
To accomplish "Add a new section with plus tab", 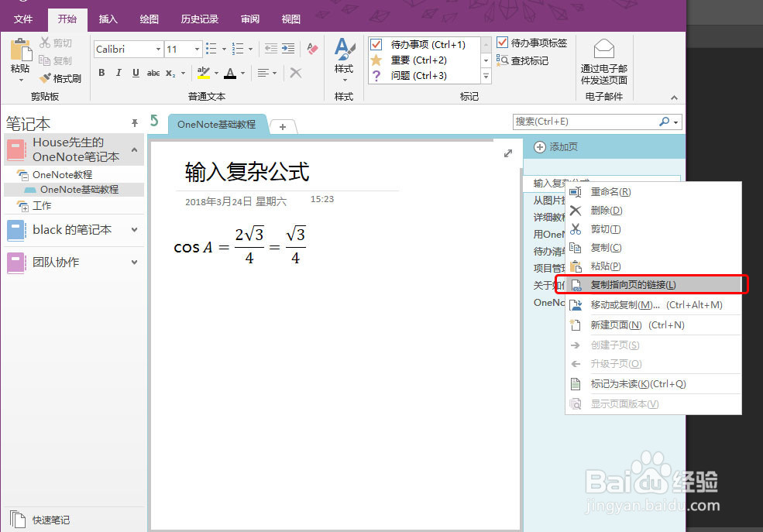I will click(283, 126).
